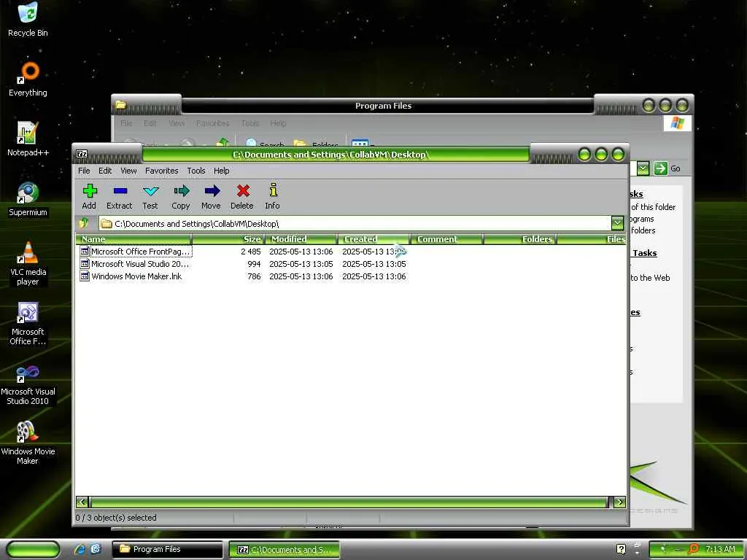747x560 pixels.
Task: Click the green Start button
Action: 33,549
